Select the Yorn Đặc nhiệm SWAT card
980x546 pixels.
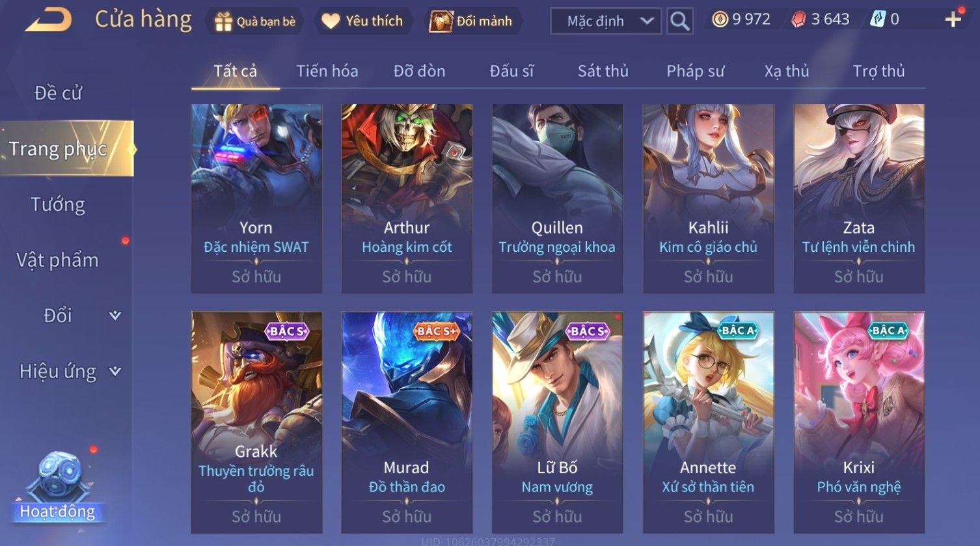pyautogui.click(x=256, y=198)
